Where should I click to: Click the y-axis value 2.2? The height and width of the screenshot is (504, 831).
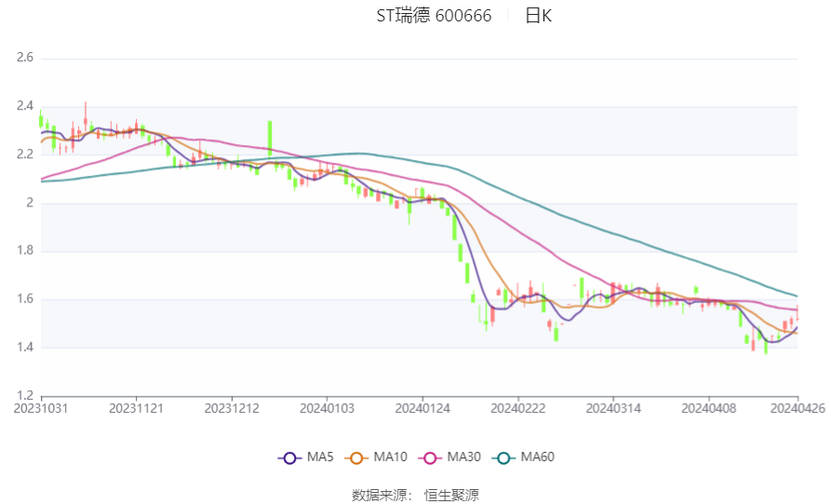[x=25, y=154]
